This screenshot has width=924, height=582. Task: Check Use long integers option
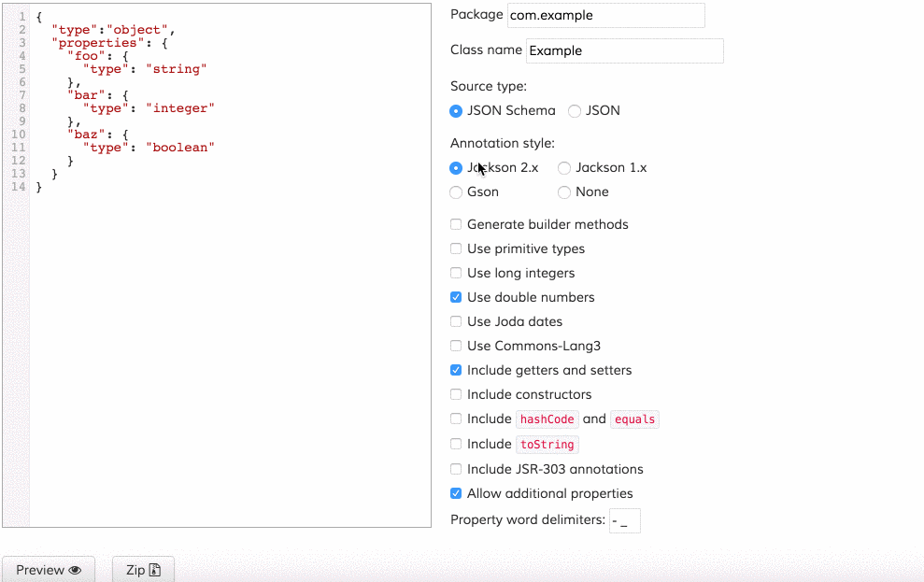click(x=456, y=273)
